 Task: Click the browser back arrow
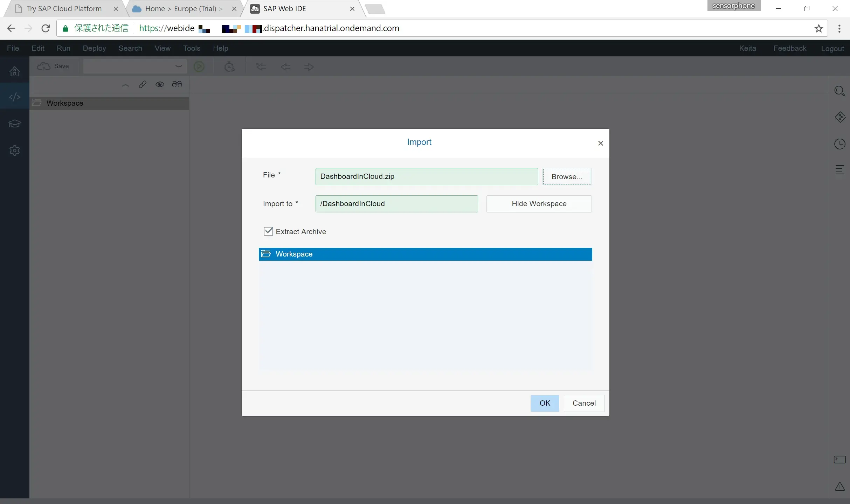coord(11,28)
